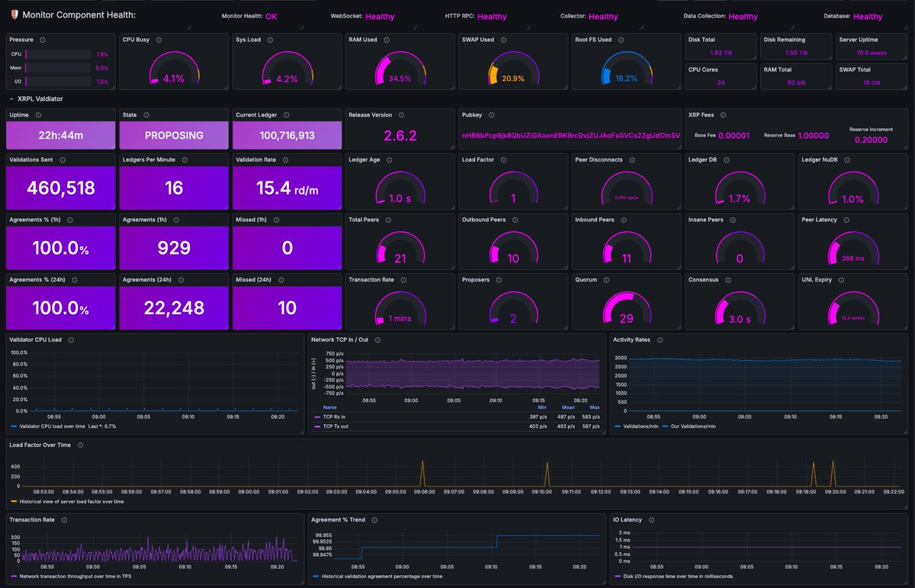
Task: Click the Quorum gauge showing 29
Action: [626, 308]
